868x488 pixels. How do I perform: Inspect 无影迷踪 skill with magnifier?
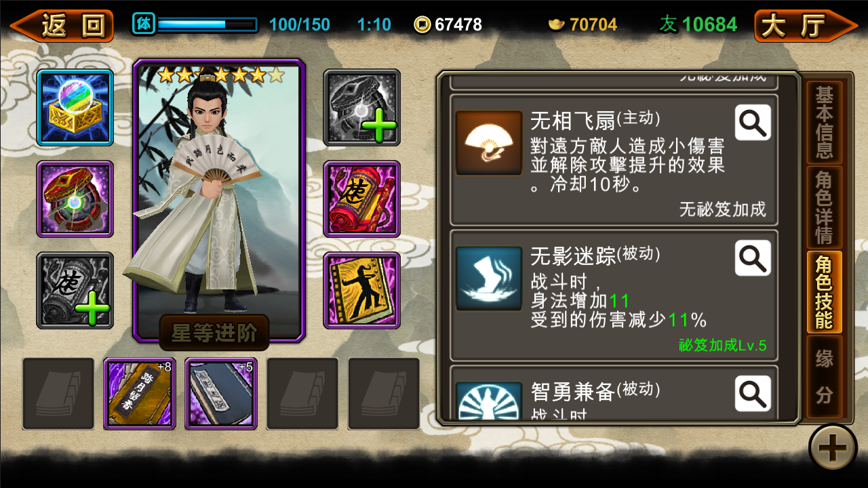coord(753,258)
